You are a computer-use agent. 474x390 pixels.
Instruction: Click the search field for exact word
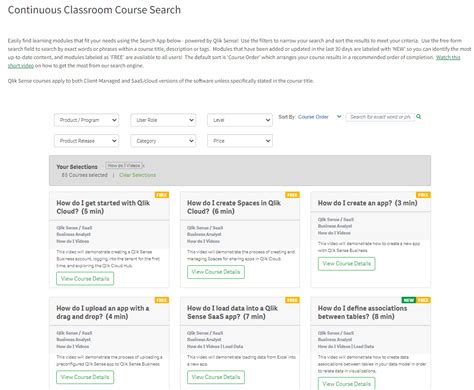click(380, 117)
